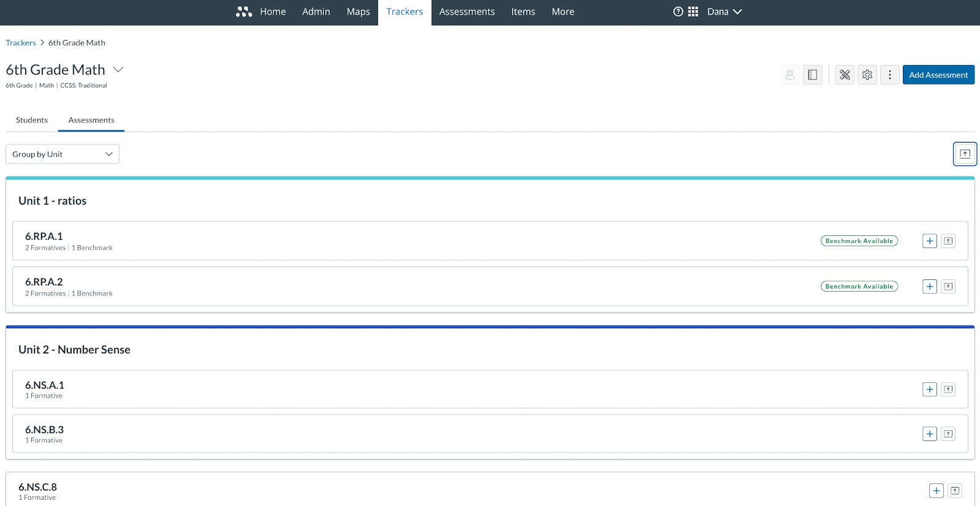Click the MasteryConnect logo icon
This screenshot has height=506, width=980.
[x=244, y=12]
